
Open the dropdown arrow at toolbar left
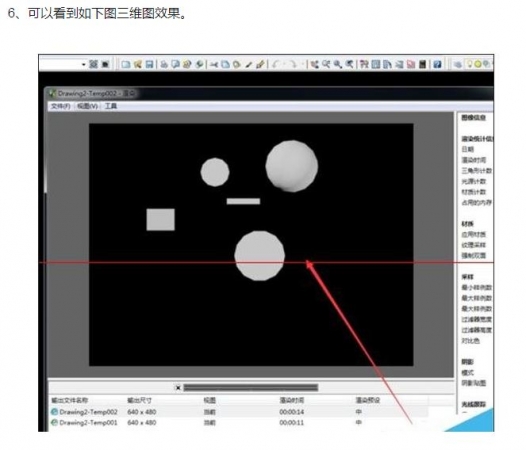(x=84, y=64)
